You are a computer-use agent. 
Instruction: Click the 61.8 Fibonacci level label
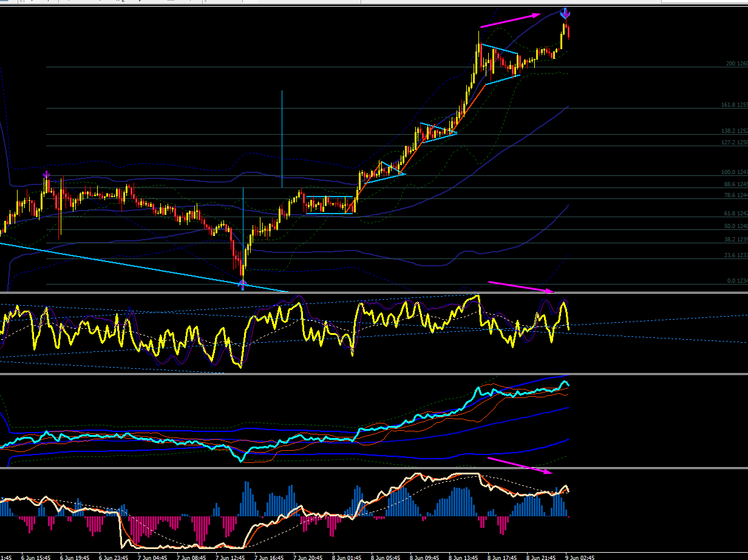click(x=735, y=214)
